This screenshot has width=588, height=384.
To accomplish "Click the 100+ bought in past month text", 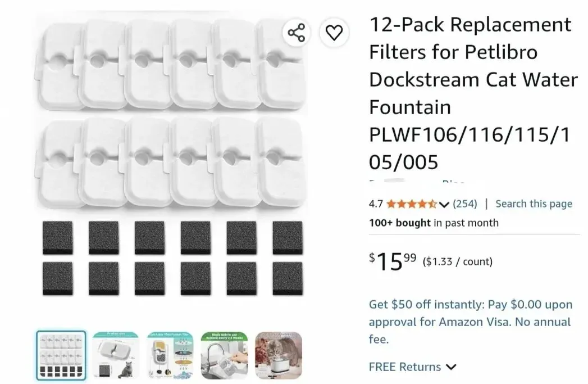I will point(434,223).
